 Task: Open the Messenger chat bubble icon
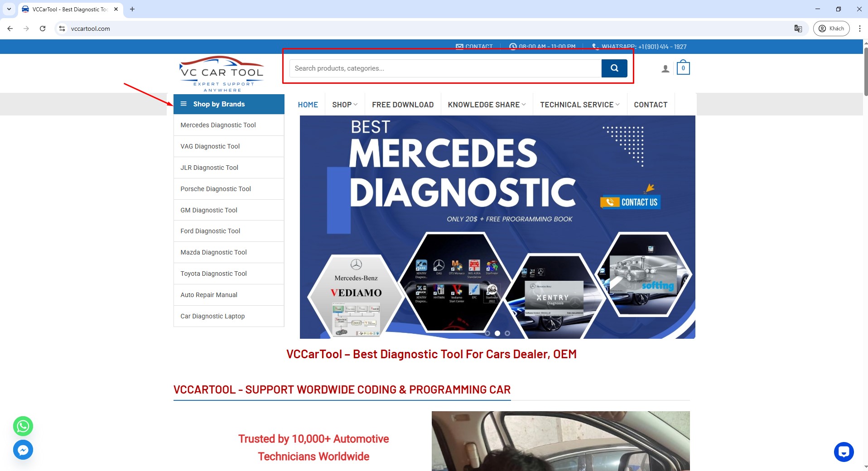23,450
